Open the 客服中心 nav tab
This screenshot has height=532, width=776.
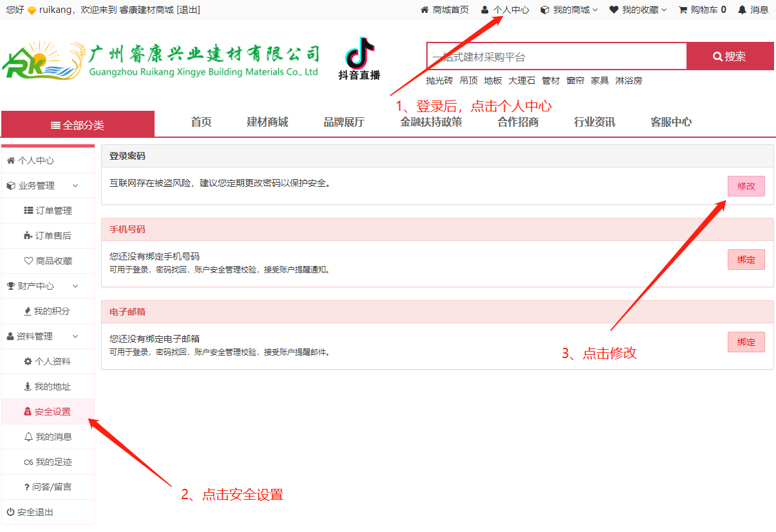point(672,122)
